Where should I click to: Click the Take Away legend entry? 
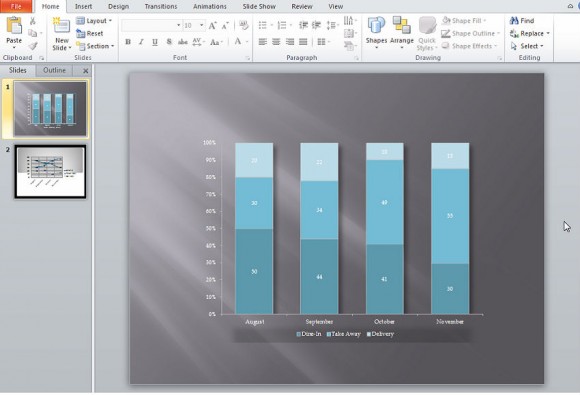pyautogui.click(x=343, y=334)
